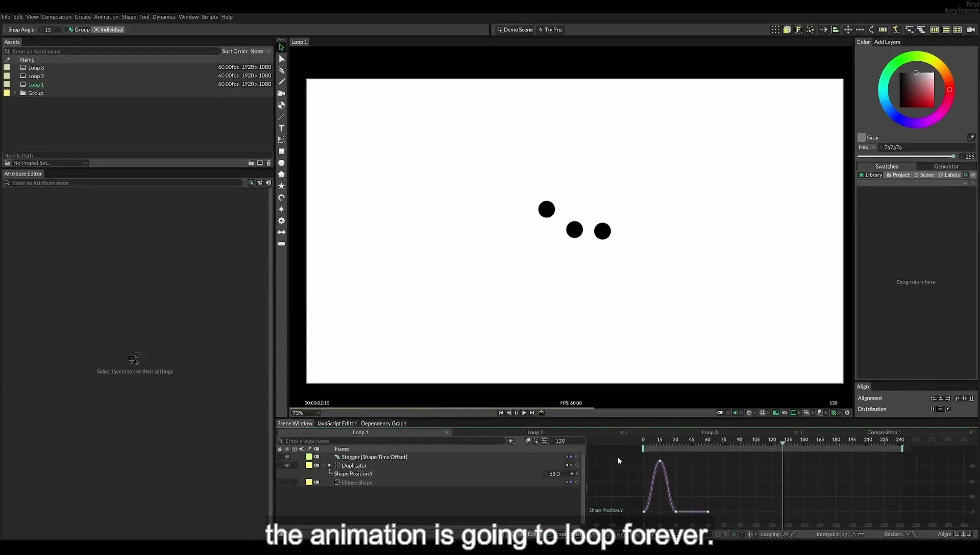The height and width of the screenshot is (555, 980).
Task: Step forward one frame
Action: tap(524, 413)
